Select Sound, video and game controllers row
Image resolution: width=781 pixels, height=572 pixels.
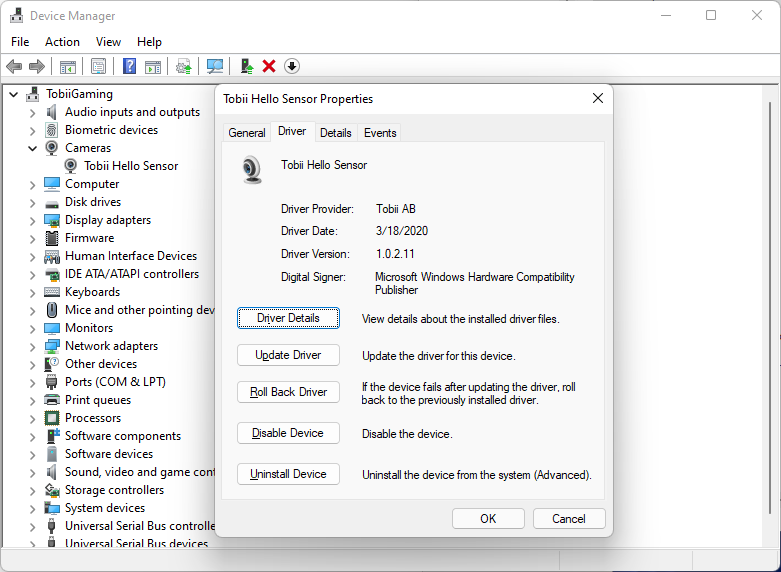click(139, 472)
